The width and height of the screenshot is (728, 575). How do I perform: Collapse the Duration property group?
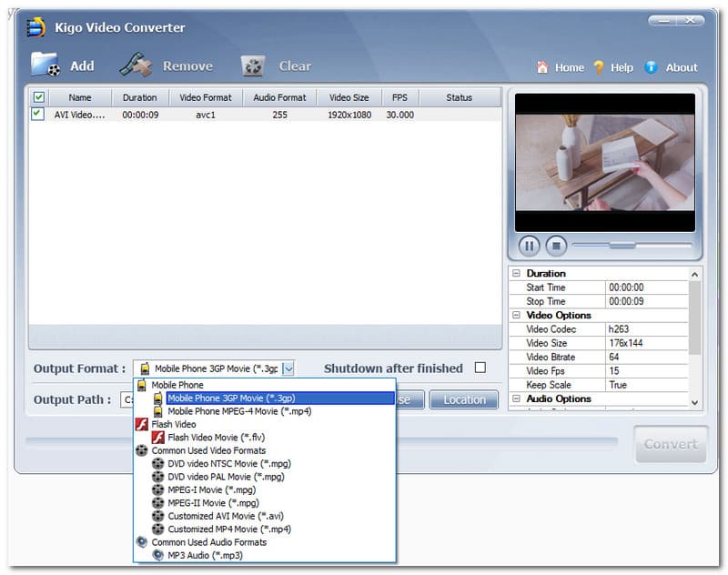(516, 274)
